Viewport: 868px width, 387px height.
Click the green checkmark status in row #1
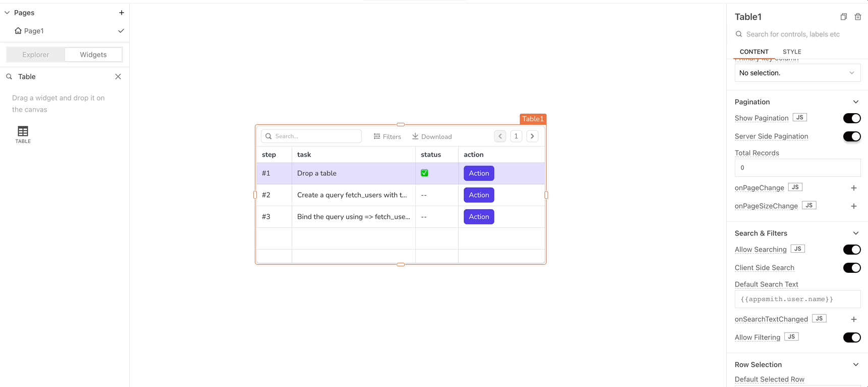click(424, 173)
